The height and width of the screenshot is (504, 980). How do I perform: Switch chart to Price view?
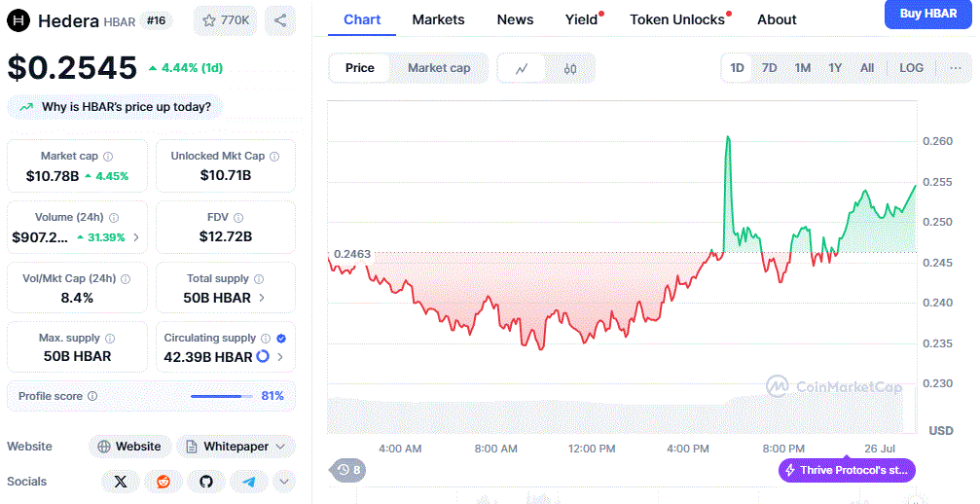[x=360, y=68]
